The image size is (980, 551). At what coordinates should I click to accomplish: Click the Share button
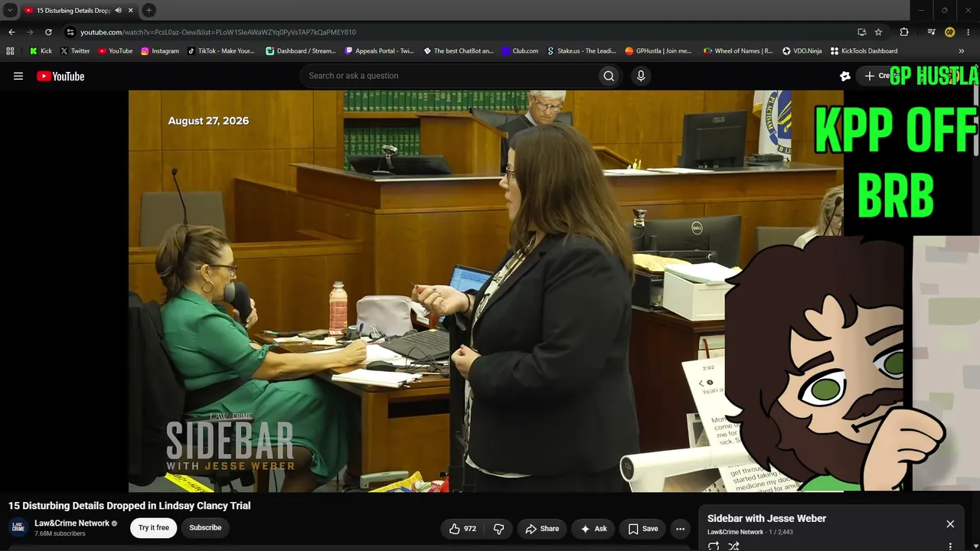[541, 529]
